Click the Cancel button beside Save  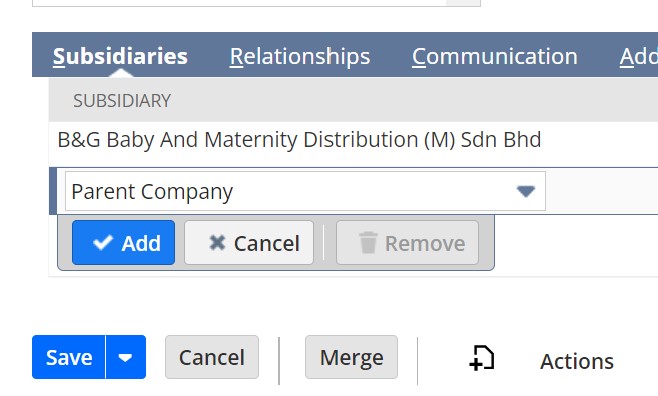point(212,357)
